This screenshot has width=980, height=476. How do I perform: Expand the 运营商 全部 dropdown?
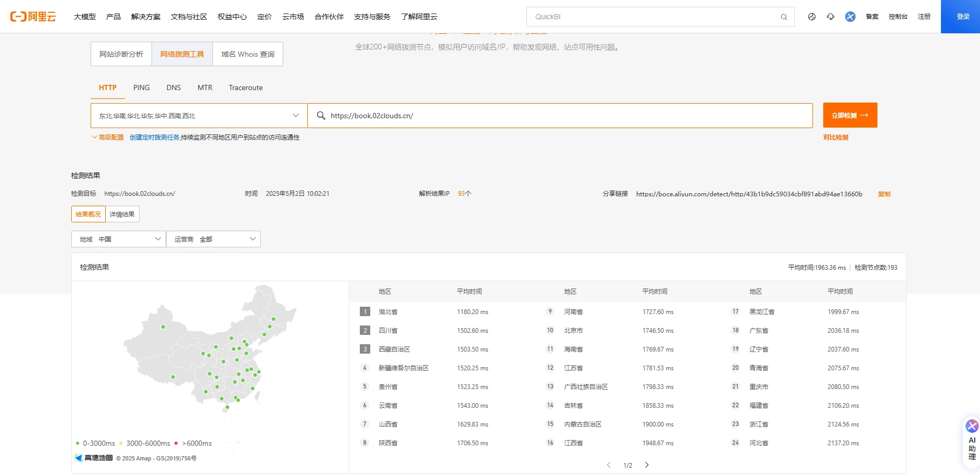pyautogui.click(x=213, y=239)
